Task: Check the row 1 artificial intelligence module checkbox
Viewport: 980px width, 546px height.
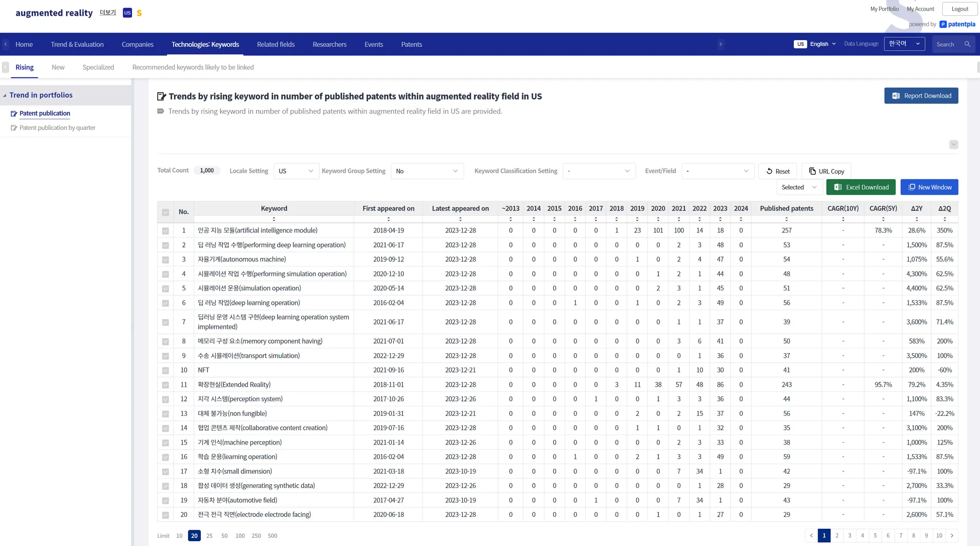Action: pyautogui.click(x=166, y=231)
